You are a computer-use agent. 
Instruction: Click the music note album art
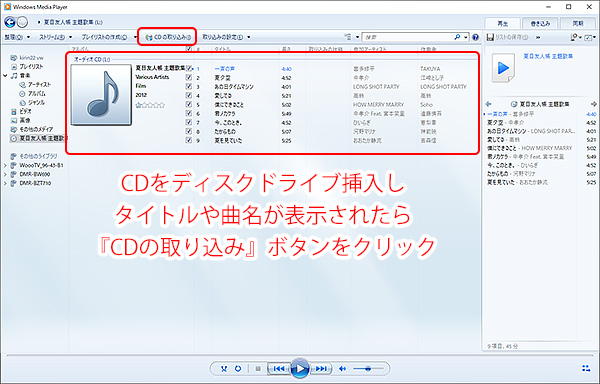(x=101, y=95)
